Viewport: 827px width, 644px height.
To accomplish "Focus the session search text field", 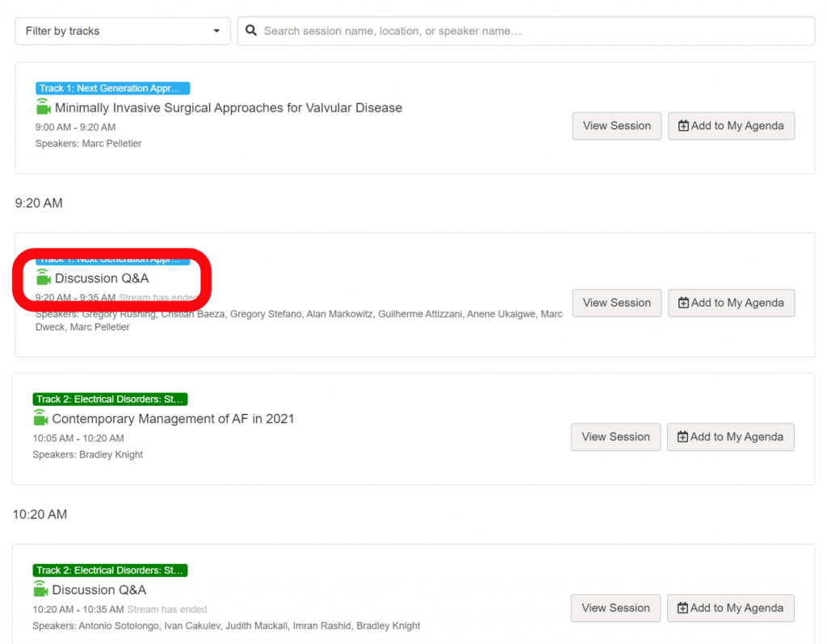I will click(533, 31).
